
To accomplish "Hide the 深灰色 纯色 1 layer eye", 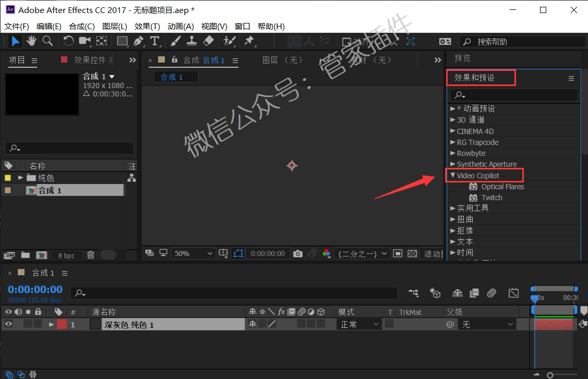I will [x=8, y=324].
